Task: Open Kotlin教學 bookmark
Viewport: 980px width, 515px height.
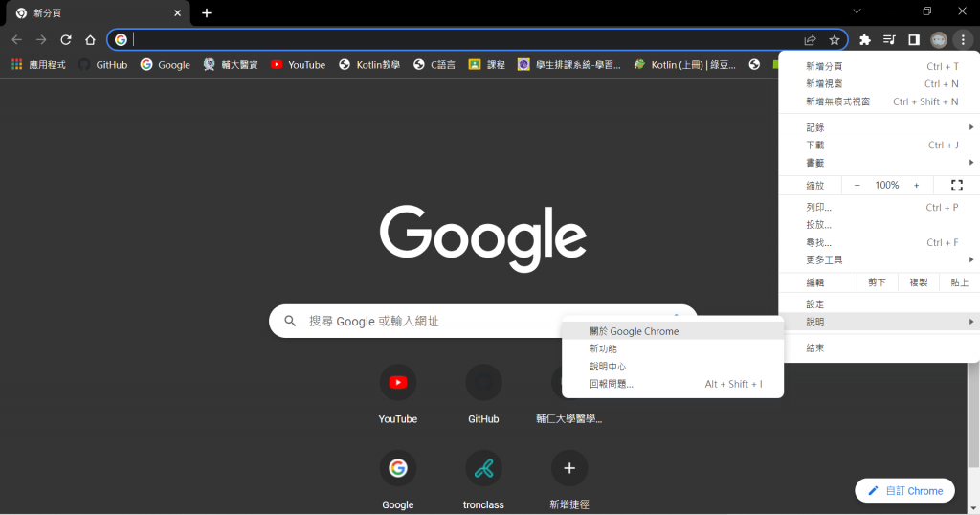Action: point(369,64)
